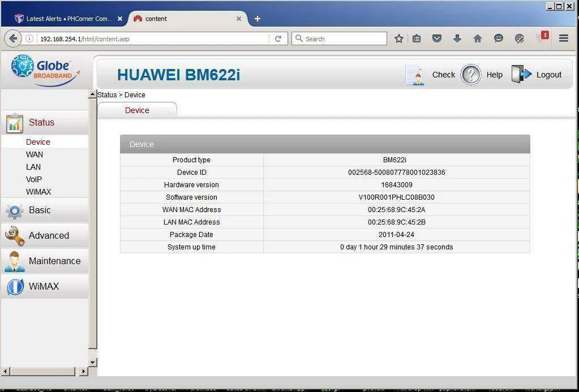This screenshot has height=392, width=579.
Task: Click the browser Search field
Action: [x=339, y=38]
